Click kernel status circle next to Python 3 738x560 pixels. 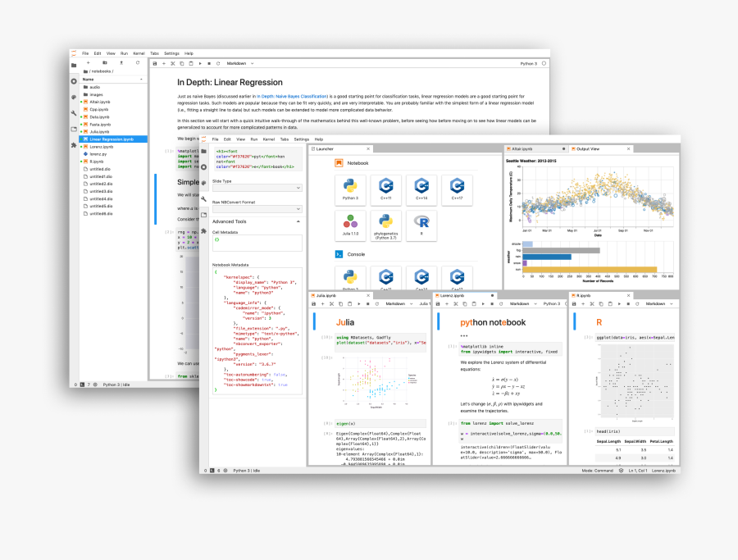[544, 63]
